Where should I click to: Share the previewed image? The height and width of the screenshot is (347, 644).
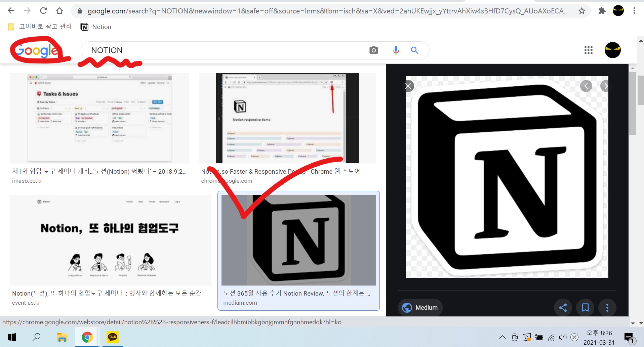pyautogui.click(x=563, y=307)
